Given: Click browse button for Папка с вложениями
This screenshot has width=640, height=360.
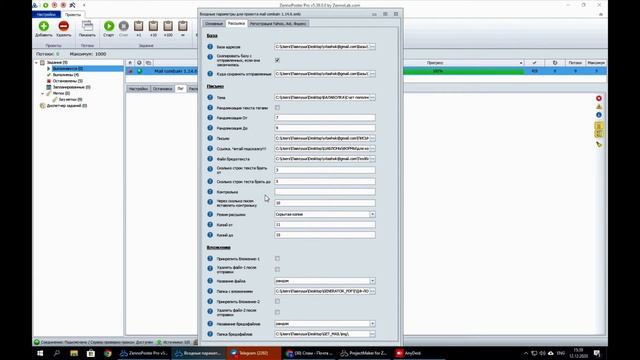Looking at the screenshot, I should (372, 291).
